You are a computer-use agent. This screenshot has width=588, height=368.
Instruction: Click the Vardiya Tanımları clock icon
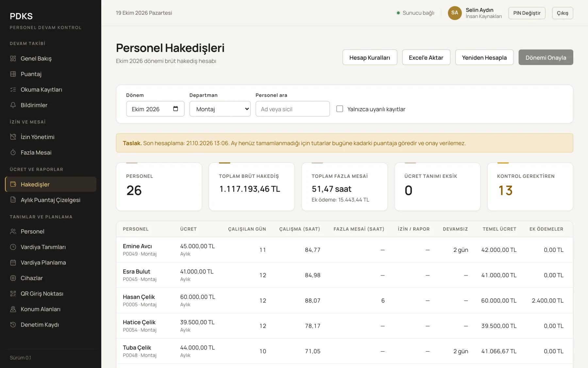13,247
